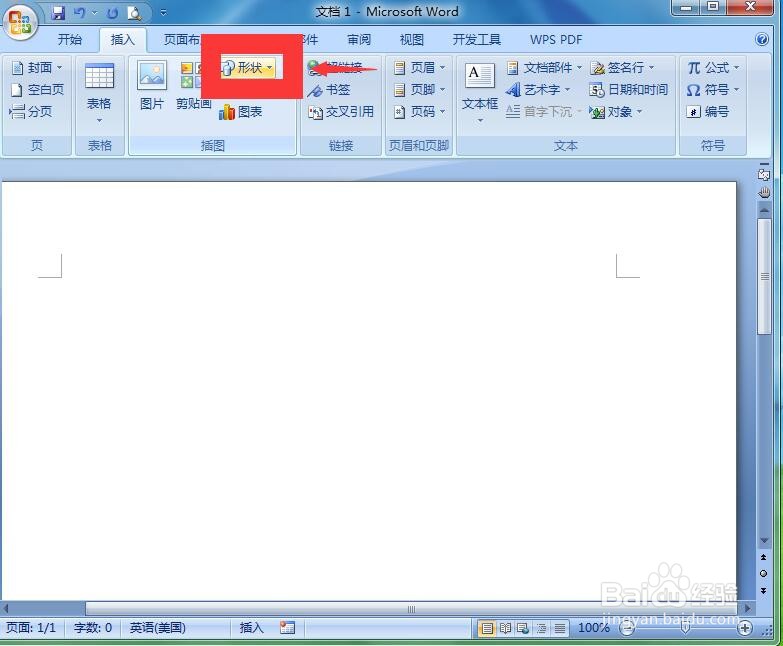Open Word help icon
This screenshot has height=646, width=783.
click(x=762, y=39)
